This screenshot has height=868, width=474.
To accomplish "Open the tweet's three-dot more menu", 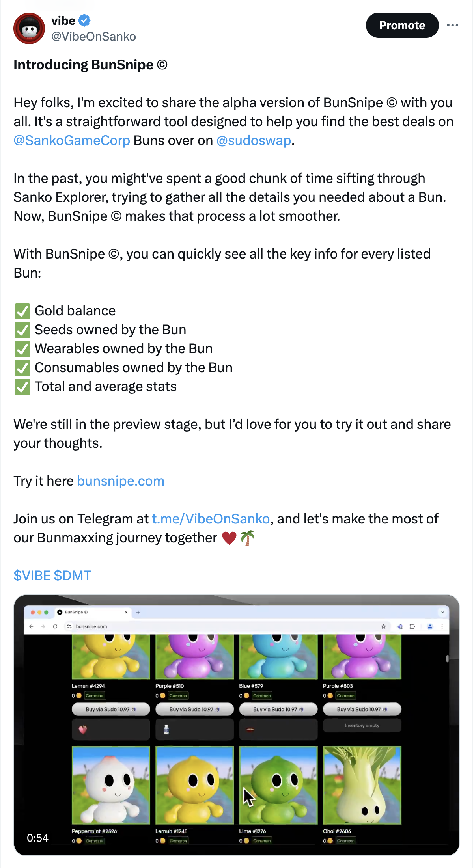I will click(452, 25).
